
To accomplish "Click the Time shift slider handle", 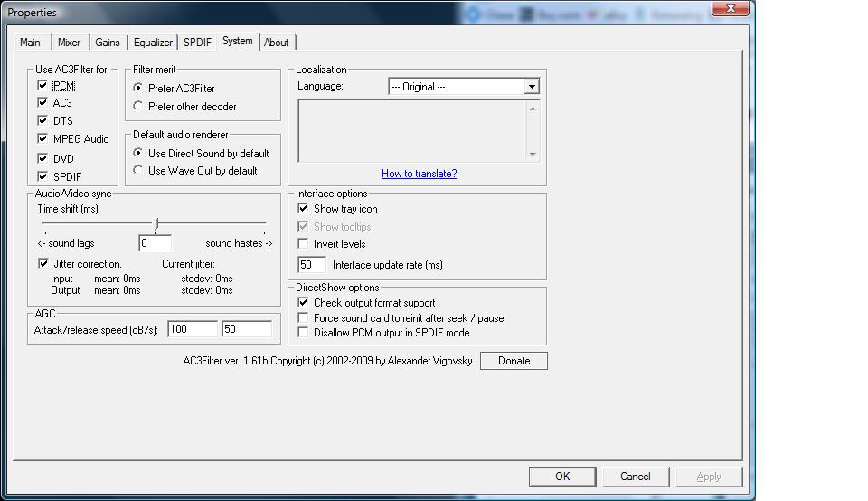I will 156,223.
